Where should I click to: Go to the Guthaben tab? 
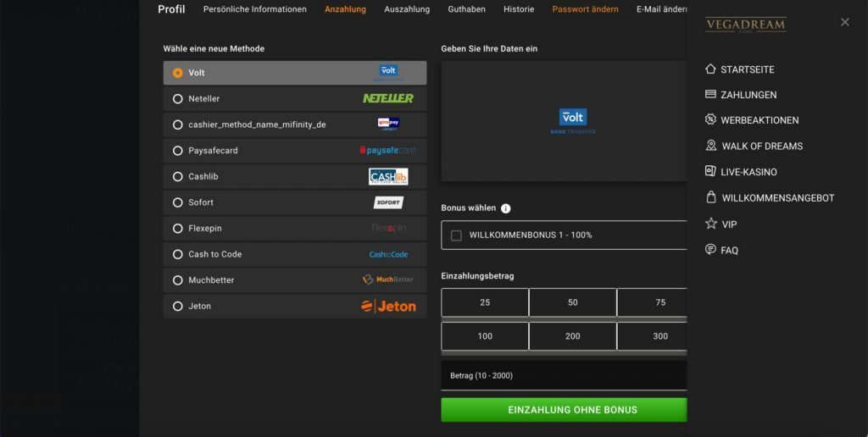467,9
